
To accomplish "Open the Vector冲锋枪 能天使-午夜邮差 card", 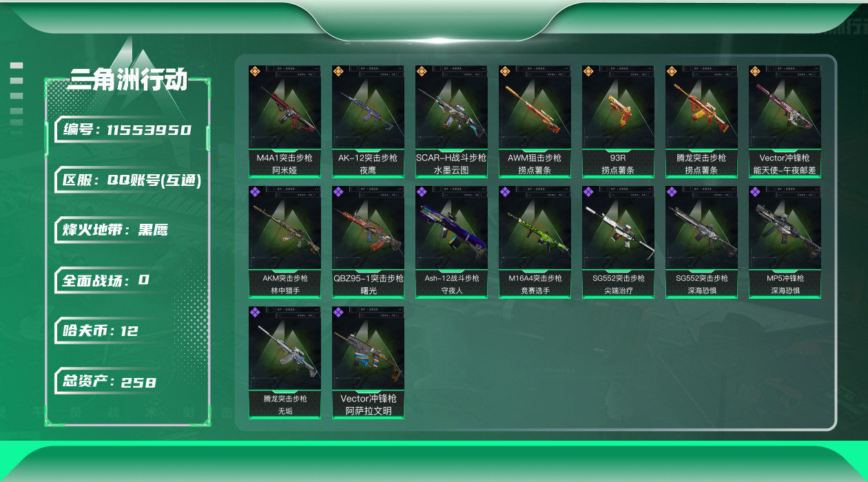I will tap(785, 122).
